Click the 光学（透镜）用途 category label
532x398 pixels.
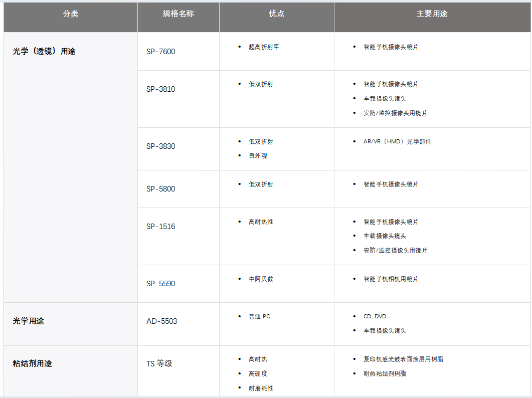coord(44,52)
